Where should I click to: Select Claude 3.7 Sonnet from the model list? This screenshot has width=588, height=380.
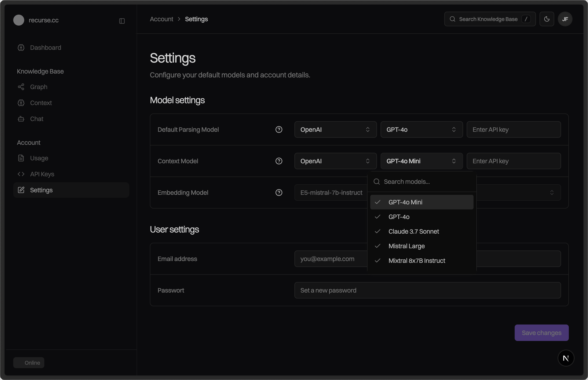[413, 232]
